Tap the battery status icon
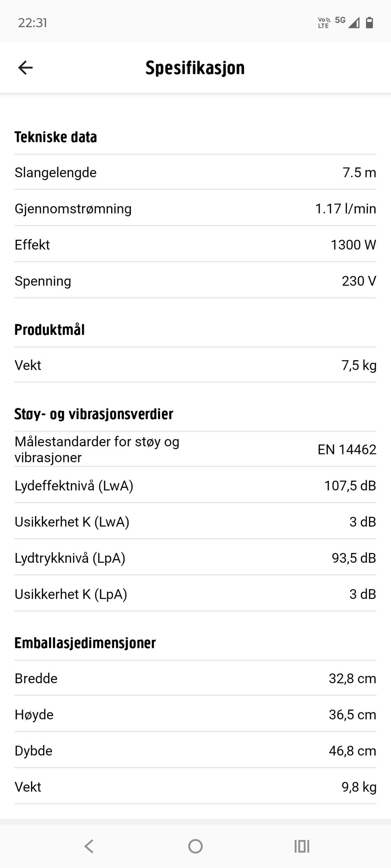Viewport: 391px width, 868px height. tap(369, 22)
